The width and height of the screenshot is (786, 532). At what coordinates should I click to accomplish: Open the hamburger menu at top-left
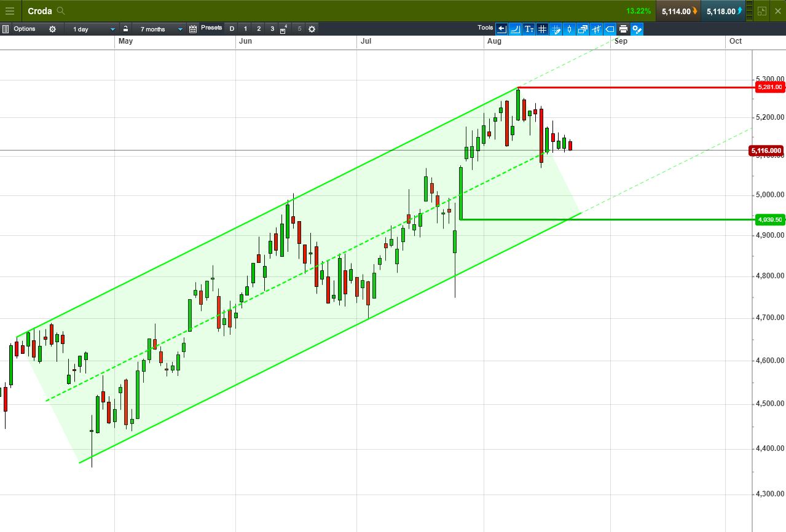pyautogui.click(x=10, y=11)
